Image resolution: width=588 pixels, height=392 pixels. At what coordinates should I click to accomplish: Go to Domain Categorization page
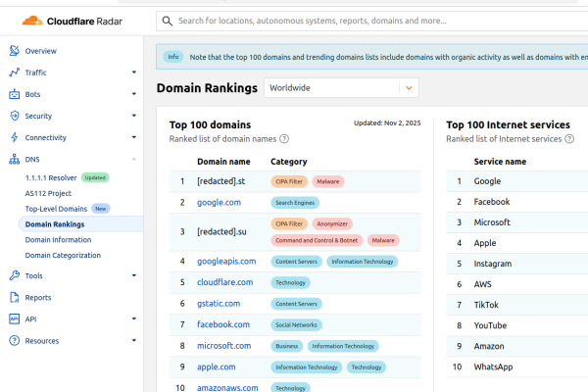coord(63,256)
